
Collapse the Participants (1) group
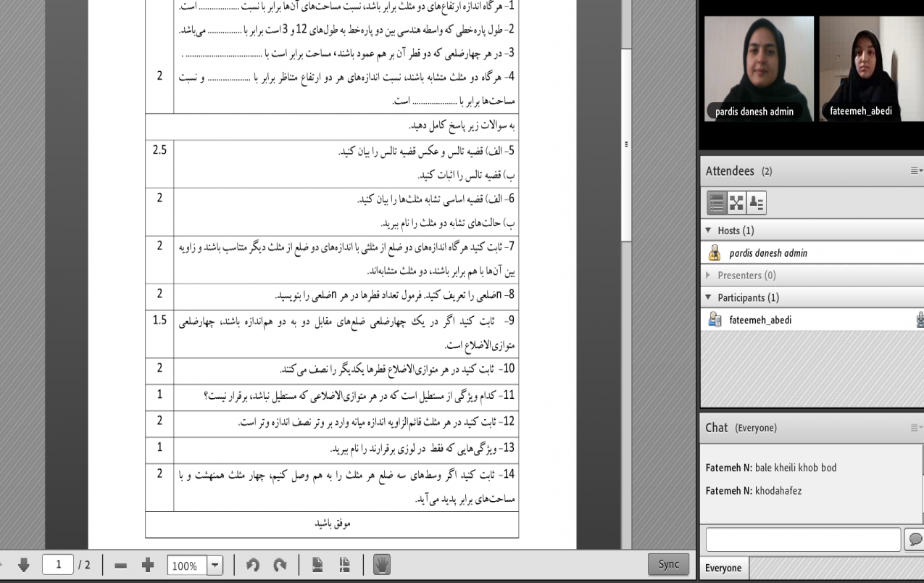pos(709,298)
